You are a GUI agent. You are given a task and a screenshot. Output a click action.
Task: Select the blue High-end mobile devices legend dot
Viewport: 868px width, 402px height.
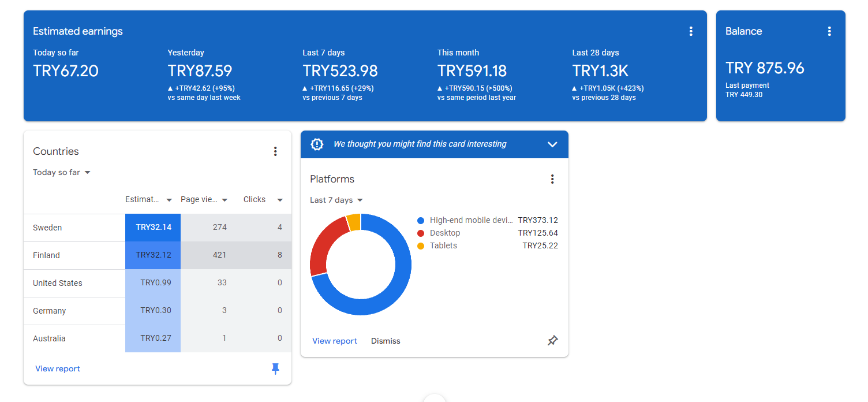pos(420,220)
